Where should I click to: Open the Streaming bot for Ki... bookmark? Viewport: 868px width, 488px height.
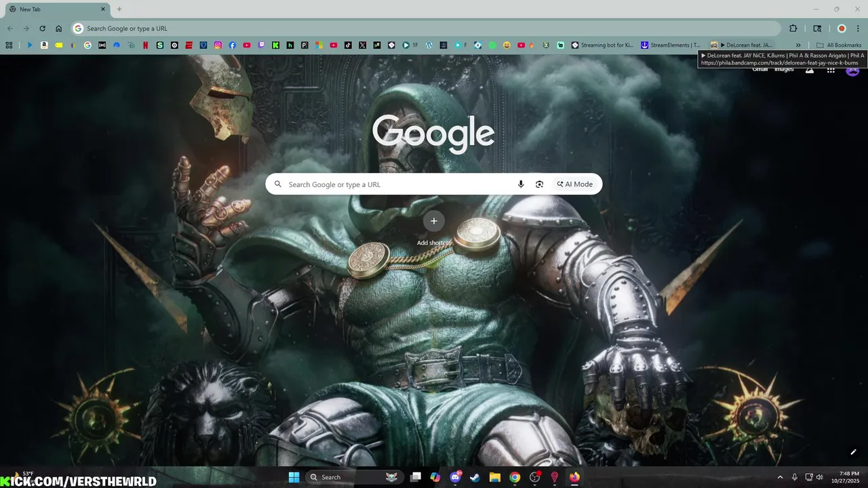tap(602, 45)
